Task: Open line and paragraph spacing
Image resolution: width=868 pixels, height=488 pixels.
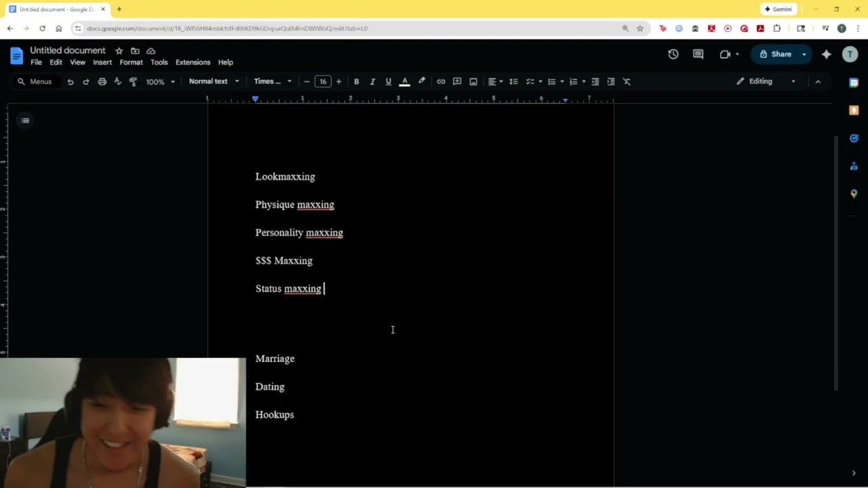Action: click(x=513, y=81)
